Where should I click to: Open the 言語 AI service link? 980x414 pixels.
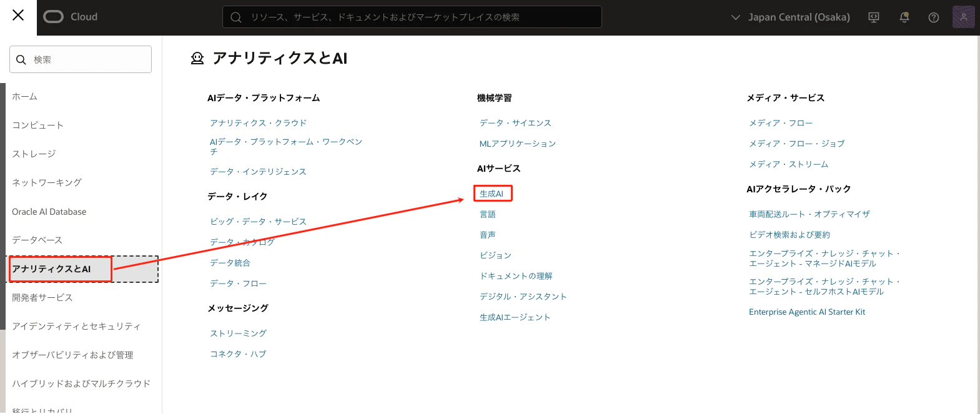click(488, 214)
